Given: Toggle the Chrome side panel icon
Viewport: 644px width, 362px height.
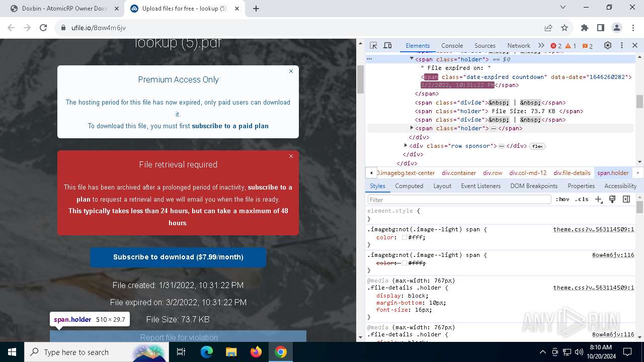Looking at the screenshot, I should 601,28.
